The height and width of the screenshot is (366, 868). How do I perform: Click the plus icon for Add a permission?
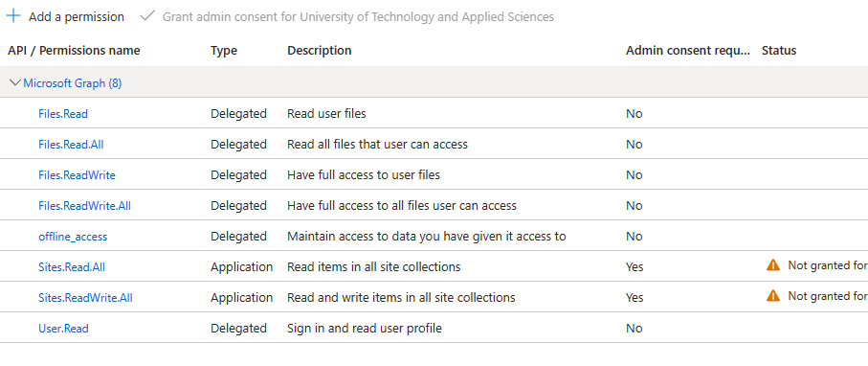coord(13,16)
